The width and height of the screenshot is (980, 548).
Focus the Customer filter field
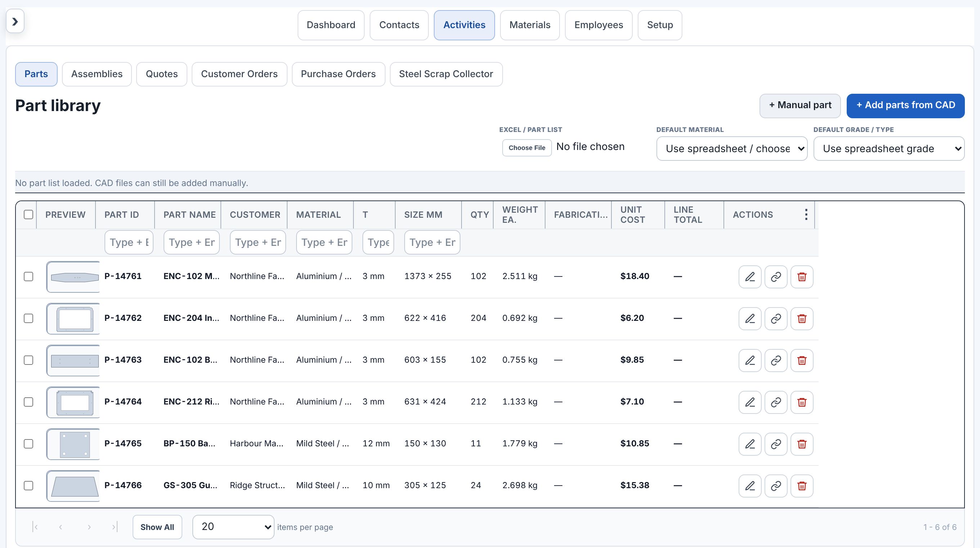tap(258, 242)
